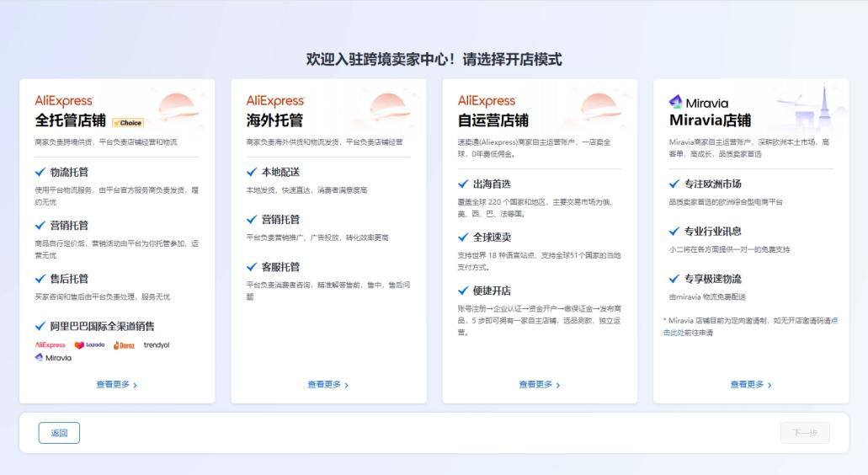Select the 海外托管 store mode title
Screen dimensions: 868x475
(x=274, y=120)
